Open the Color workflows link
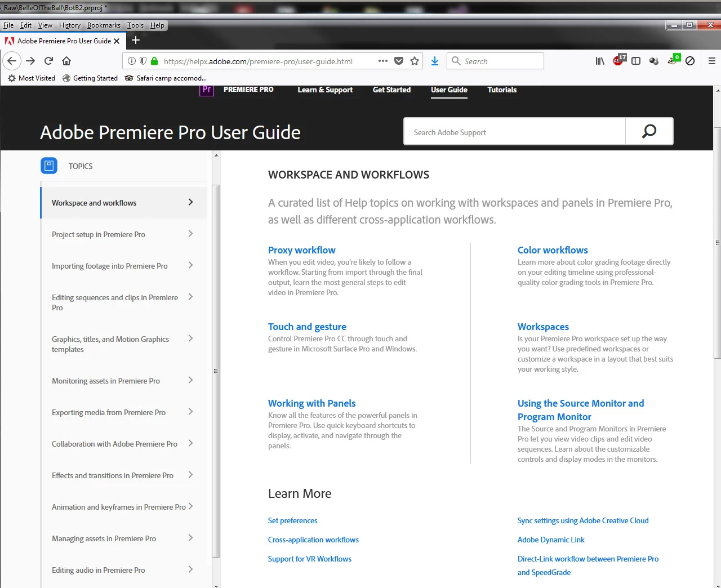The image size is (721, 588). point(553,250)
